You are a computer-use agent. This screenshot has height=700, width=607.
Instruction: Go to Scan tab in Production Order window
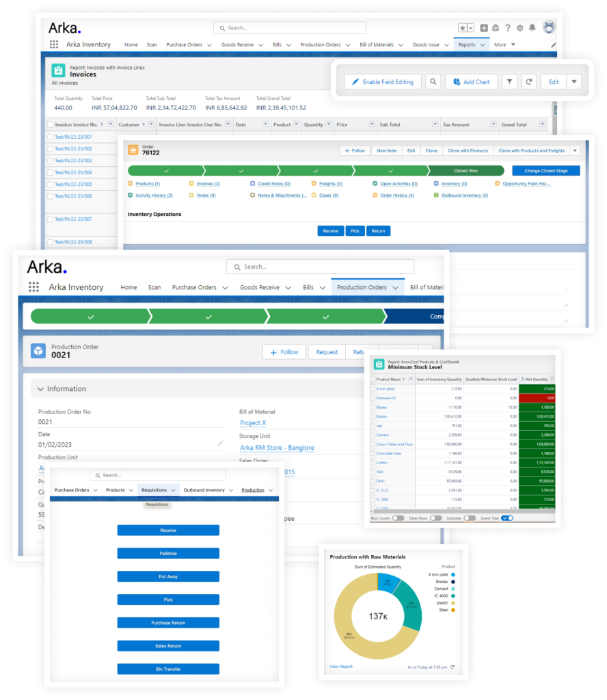[154, 288]
